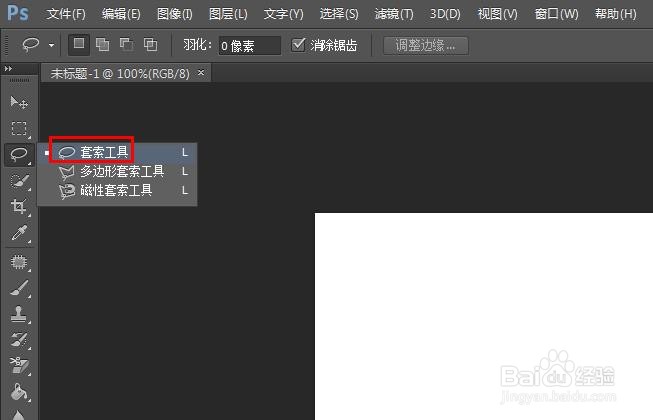Select the Brush tool
653x420 pixels.
(x=19, y=288)
